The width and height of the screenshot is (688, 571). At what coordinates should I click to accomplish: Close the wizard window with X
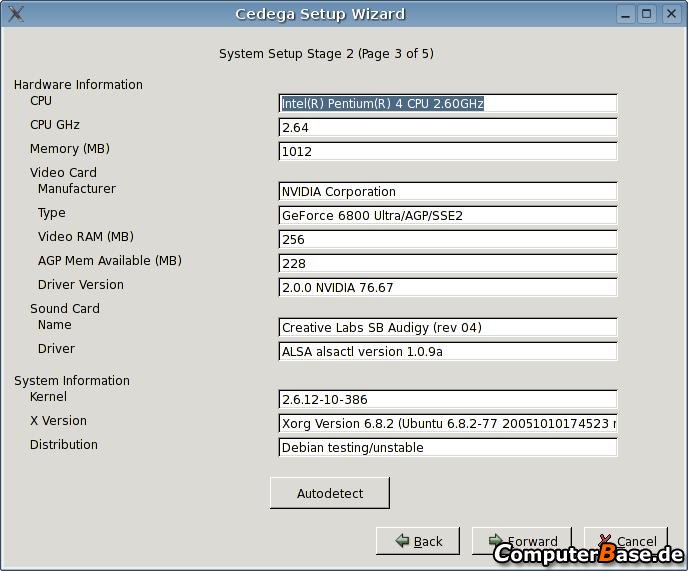tap(671, 14)
